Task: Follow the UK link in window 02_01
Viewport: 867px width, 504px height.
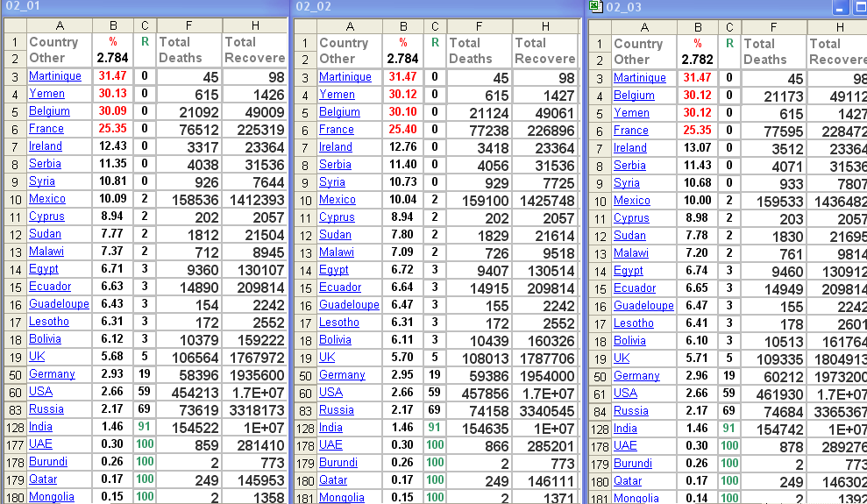Action: (x=37, y=357)
